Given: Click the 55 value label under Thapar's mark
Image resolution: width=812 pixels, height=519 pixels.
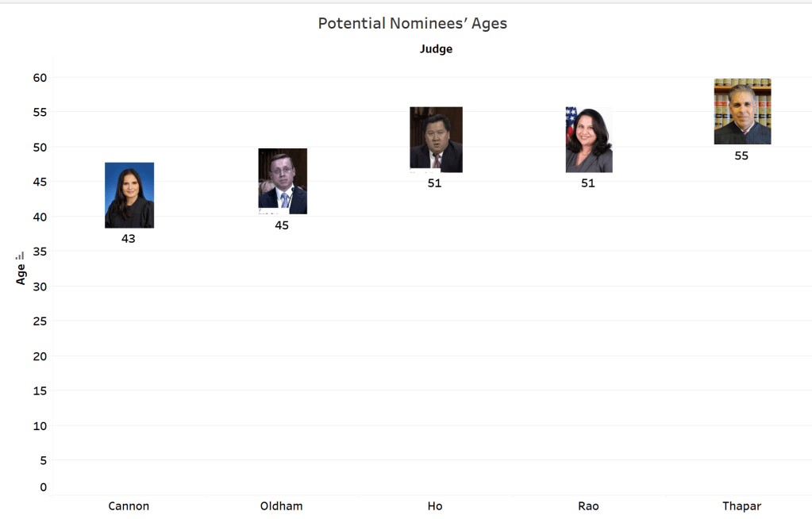Looking at the screenshot, I should [x=741, y=156].
